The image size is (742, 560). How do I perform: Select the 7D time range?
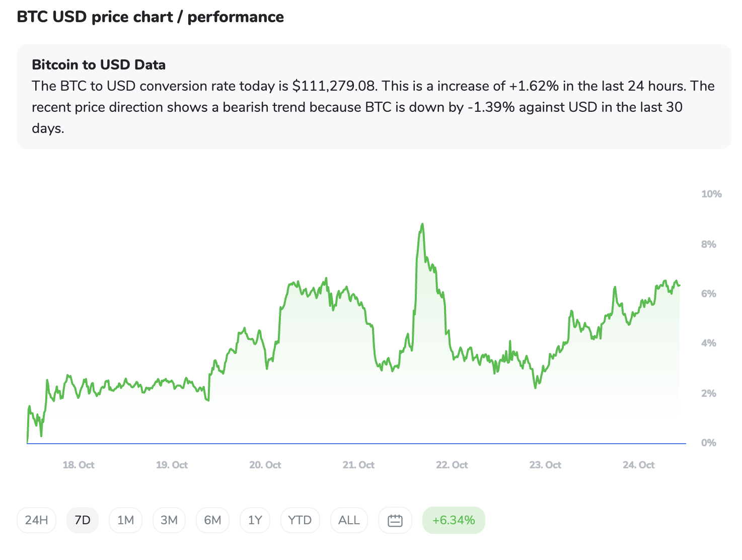click(83, 520)
